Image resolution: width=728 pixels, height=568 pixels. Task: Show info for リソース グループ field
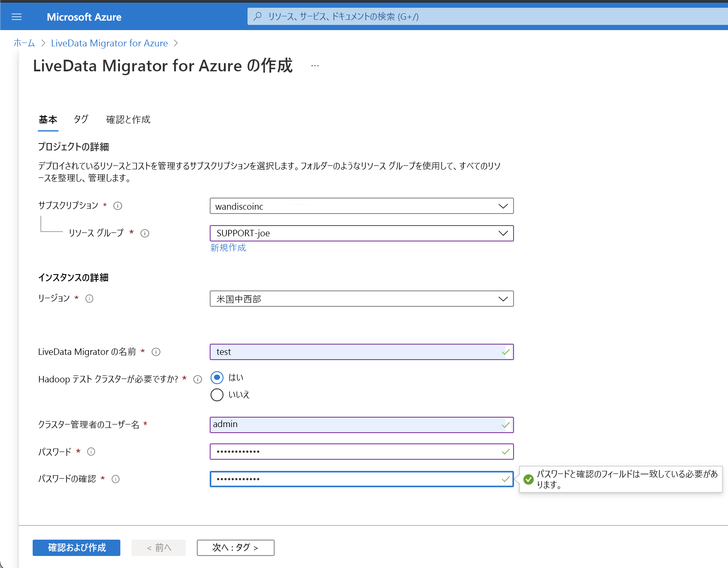tap(145, 233)
